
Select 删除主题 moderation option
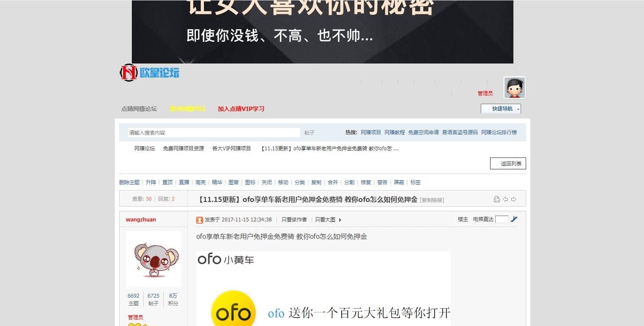click(129, 182)
